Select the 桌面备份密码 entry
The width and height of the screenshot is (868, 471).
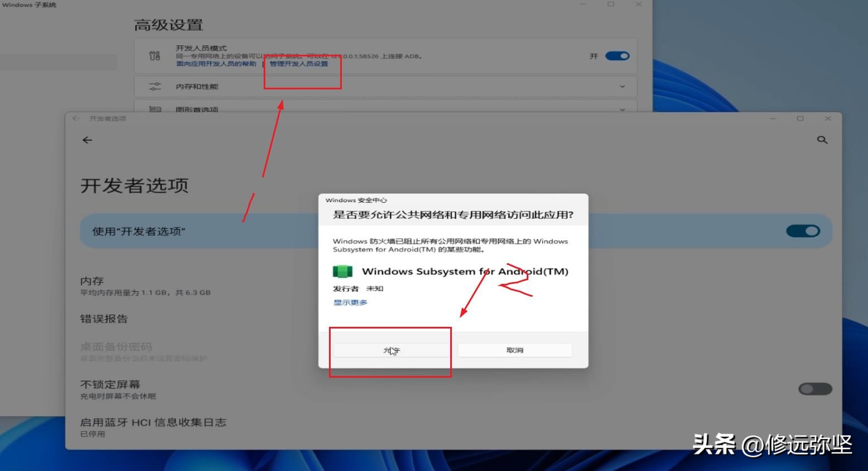tap(144, 351)
